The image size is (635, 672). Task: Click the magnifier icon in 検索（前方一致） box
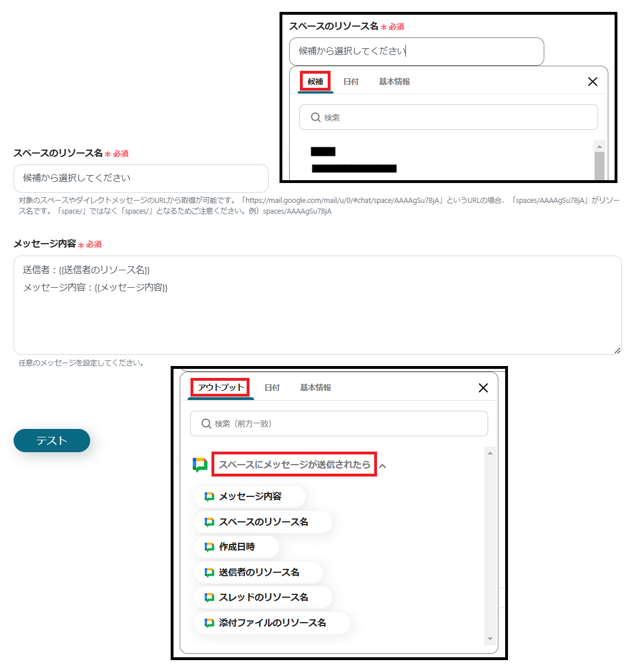(x=206, y=423)
